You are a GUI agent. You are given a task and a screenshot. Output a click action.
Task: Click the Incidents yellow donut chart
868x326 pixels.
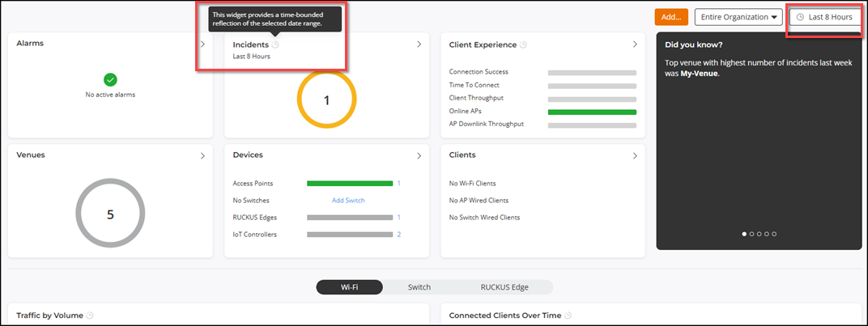pos(327,100)
